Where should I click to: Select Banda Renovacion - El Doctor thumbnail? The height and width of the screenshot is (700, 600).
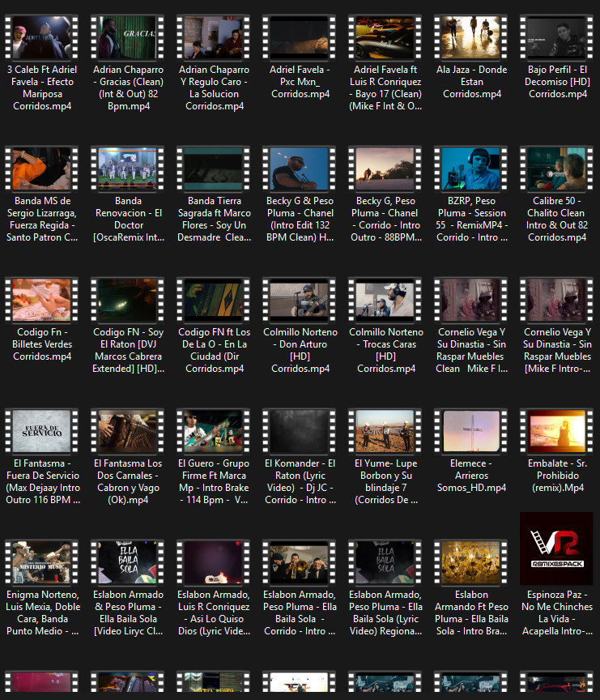coord(128,169)
